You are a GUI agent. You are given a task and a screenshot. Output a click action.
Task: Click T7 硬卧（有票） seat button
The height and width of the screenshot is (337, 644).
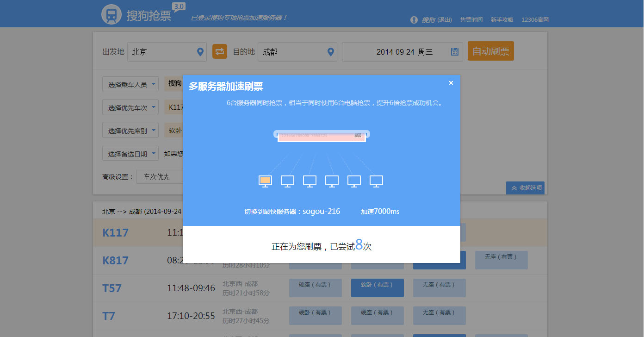316,316
